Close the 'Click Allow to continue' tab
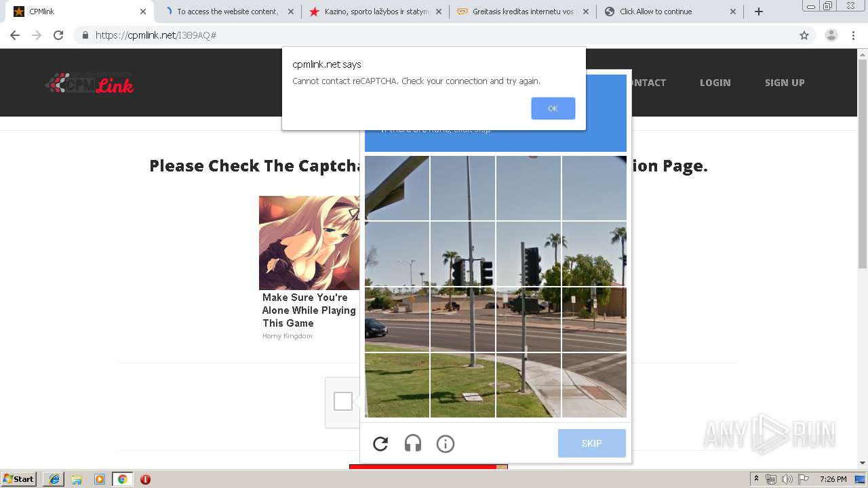This screenshot has width=868, height=488. coord(733,12)
